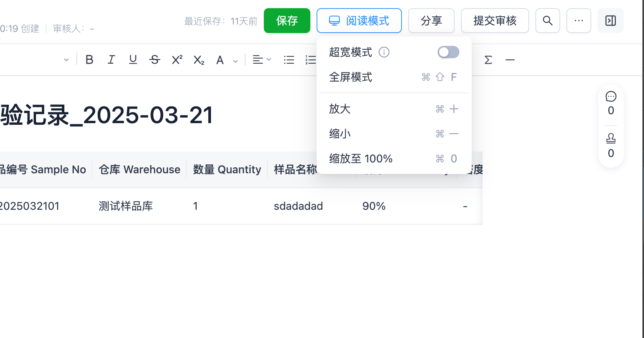Screen dimensions: 644x338
Task: Open the 阅读模式 dropdown
Action: [359, 21]
